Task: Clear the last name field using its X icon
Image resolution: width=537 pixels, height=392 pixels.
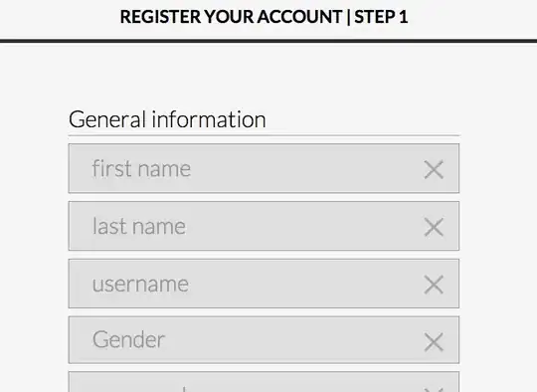Action: pos(434,227)
